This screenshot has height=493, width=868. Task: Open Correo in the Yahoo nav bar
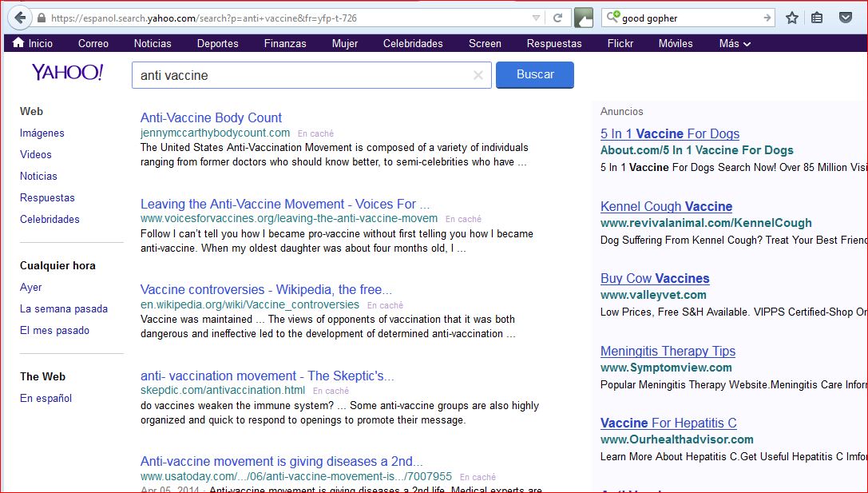(93, 43)
